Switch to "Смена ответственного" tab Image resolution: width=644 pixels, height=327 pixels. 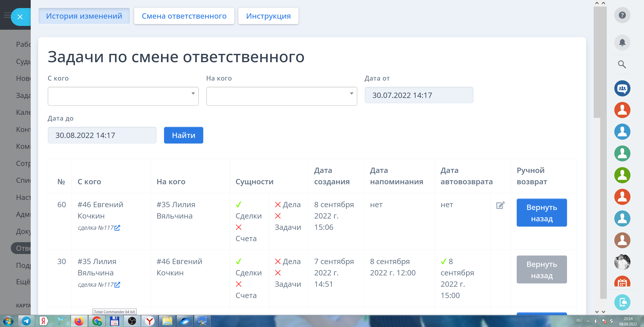(184, 16)
